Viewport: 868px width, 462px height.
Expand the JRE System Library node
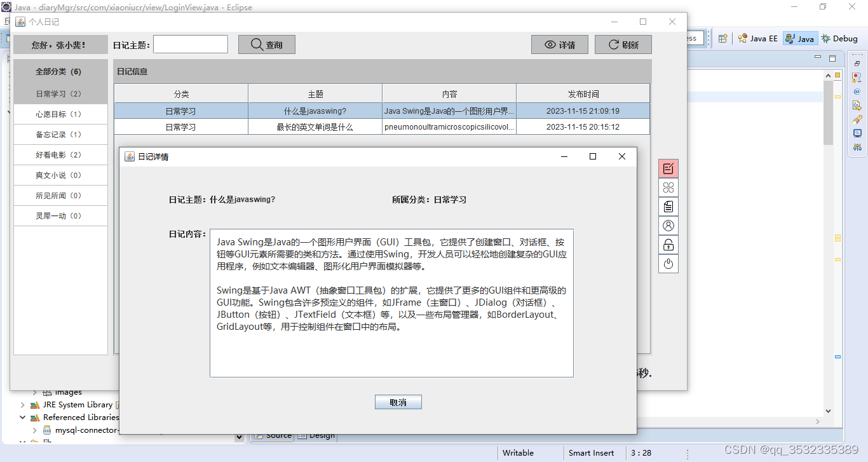click(x=23, y=405)
